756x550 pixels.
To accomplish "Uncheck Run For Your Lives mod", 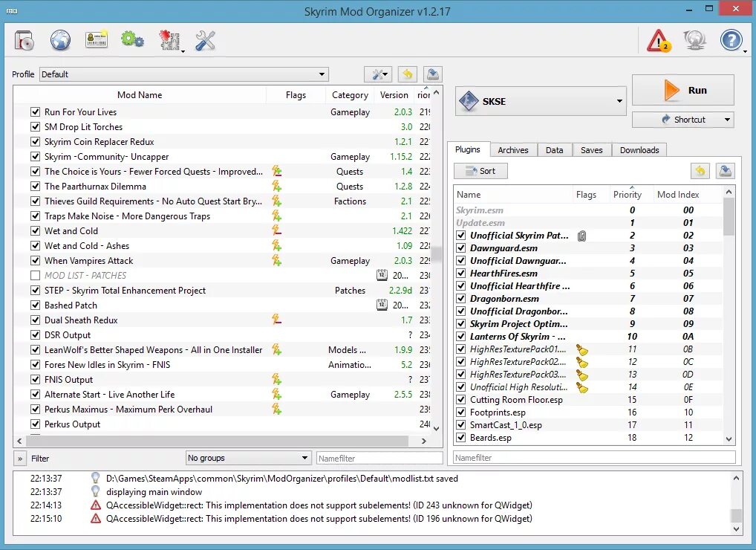I will click(x=35, y=112).
